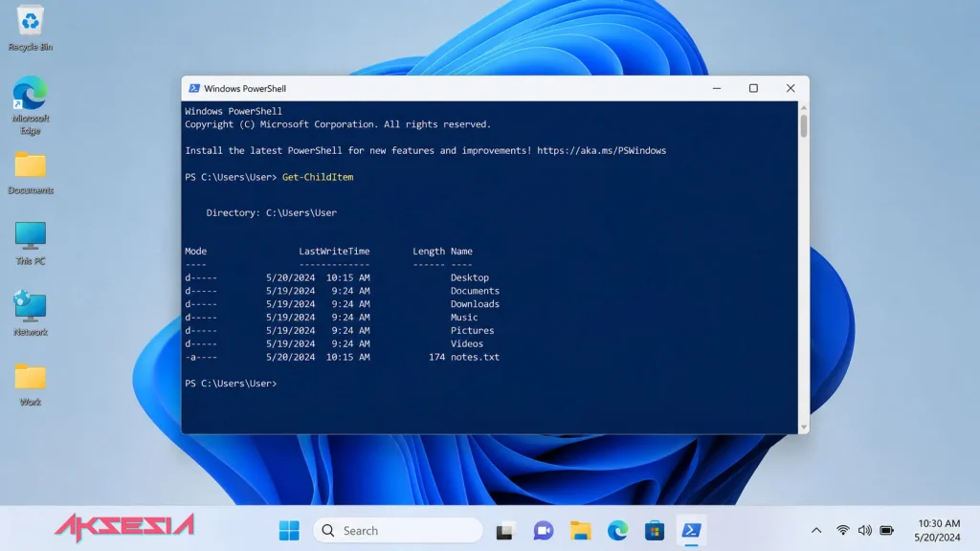The width and height of the screenshot is (980, 551).
Task: Click the Directory: C:\Users\User line
Action: click(271, 213)
